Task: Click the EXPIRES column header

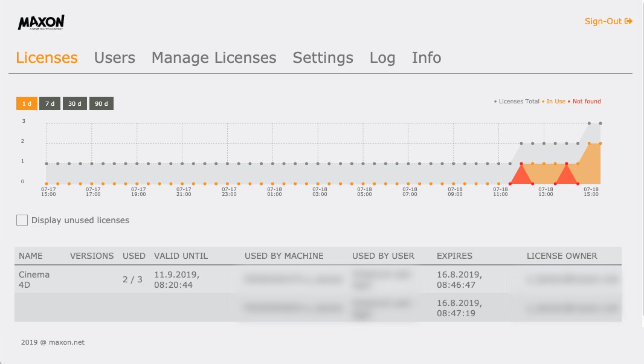Action: 455,256
